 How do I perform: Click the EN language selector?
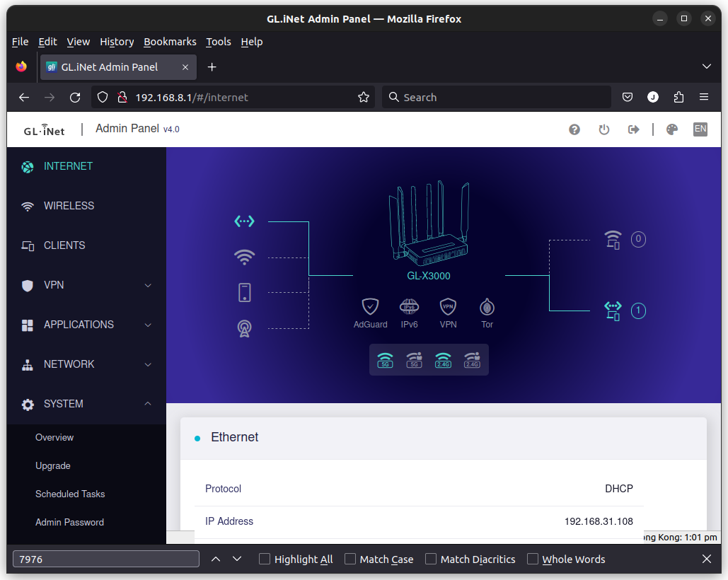coord(700,129)
